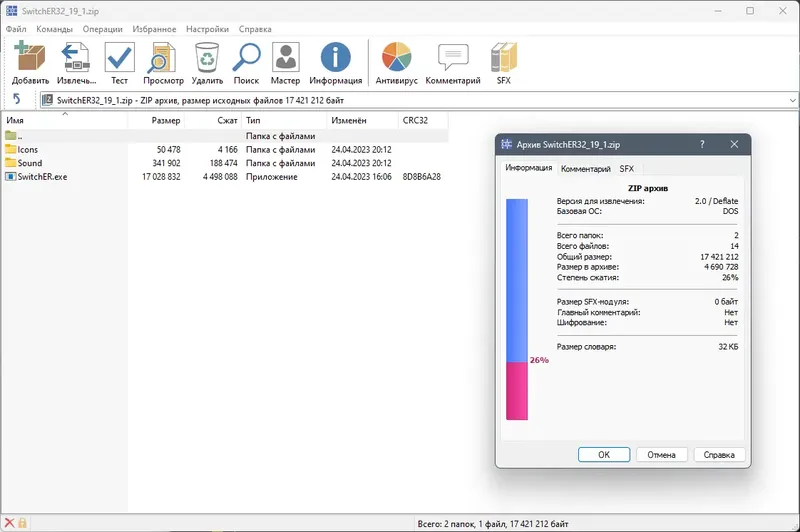Click the 50 478 size cell for Icons
Screen dimensions: 800x532
[168, 149]
